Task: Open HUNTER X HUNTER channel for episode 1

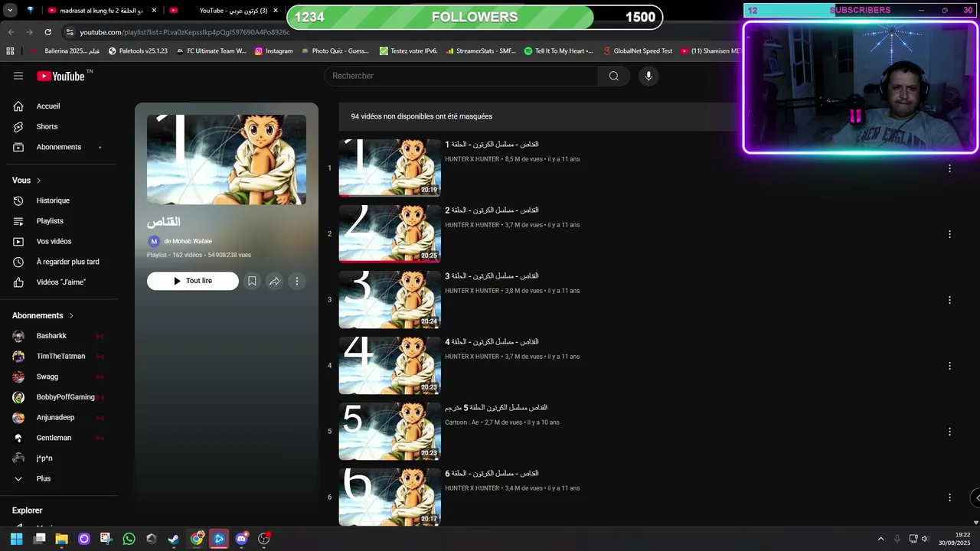Action: point(472,159)
